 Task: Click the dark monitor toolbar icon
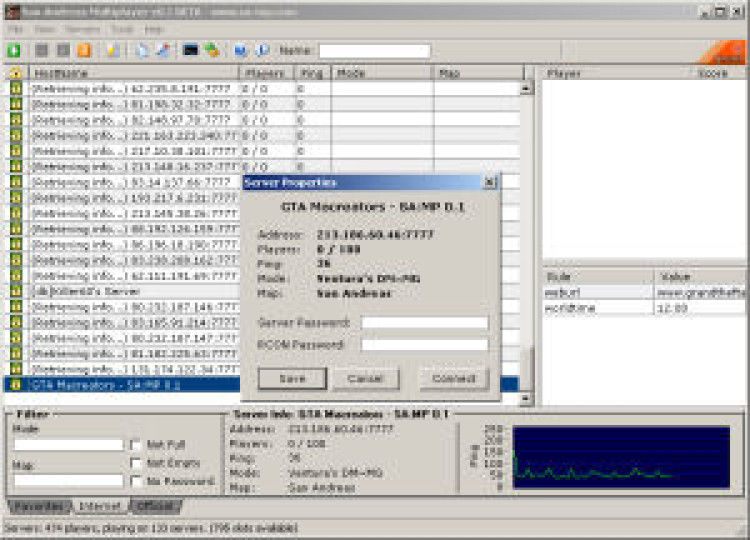pyautogui.click(x=190, y=50)
